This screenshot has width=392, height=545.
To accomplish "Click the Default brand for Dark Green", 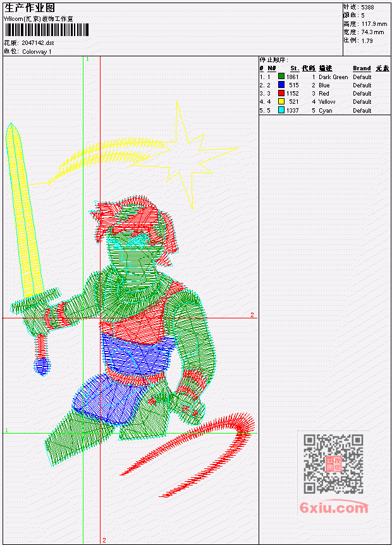I will (x=362, y=77).
